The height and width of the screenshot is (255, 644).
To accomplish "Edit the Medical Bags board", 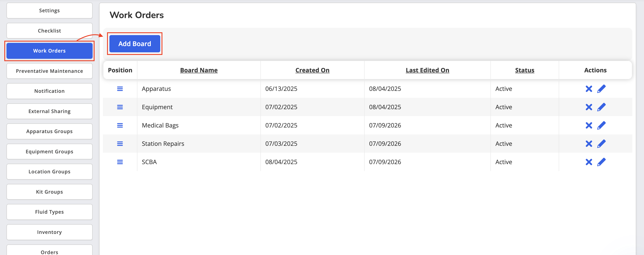I will click(x=601, y=125).
